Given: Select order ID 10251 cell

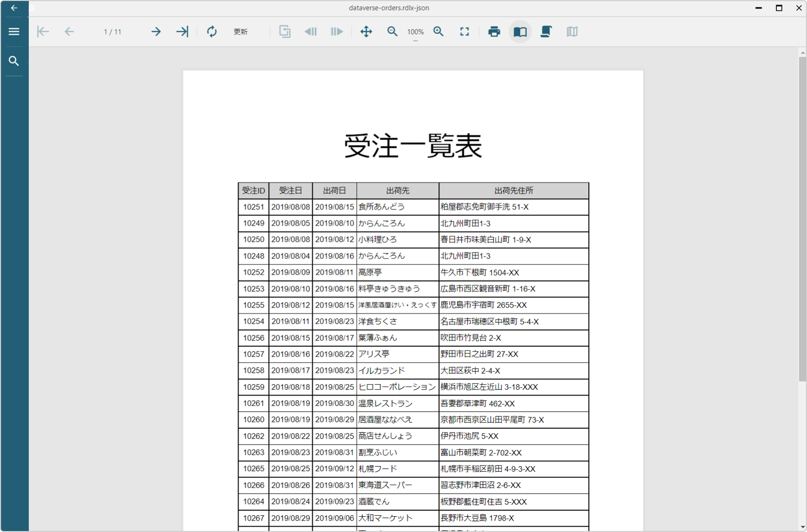Looking at the screenshot, I should click(x=254, y=207).
